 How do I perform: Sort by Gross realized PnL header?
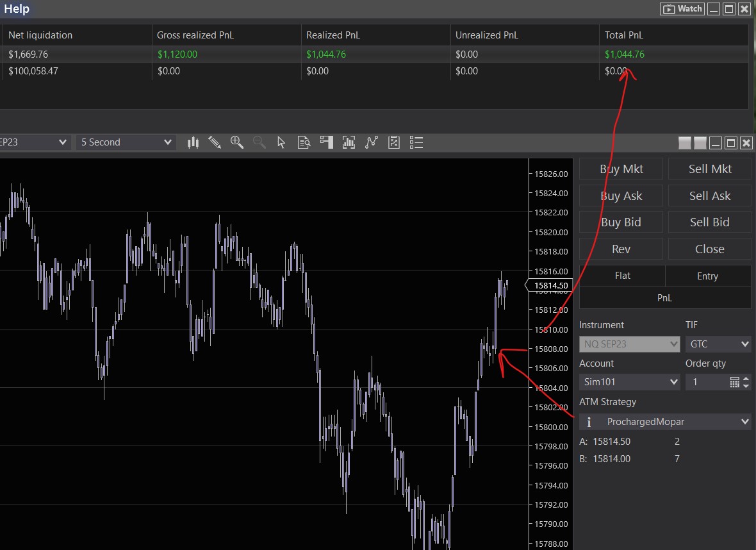(226, 35)
